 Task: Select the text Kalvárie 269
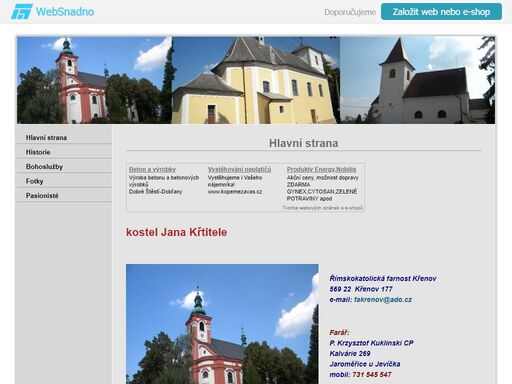click(350, 353)
